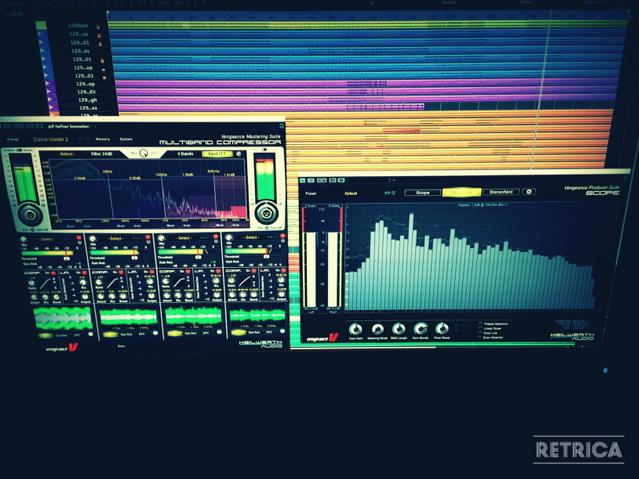Click first small icon in Scope window header
The width and height of the screenshot is (639, 479).
[303, 180]
